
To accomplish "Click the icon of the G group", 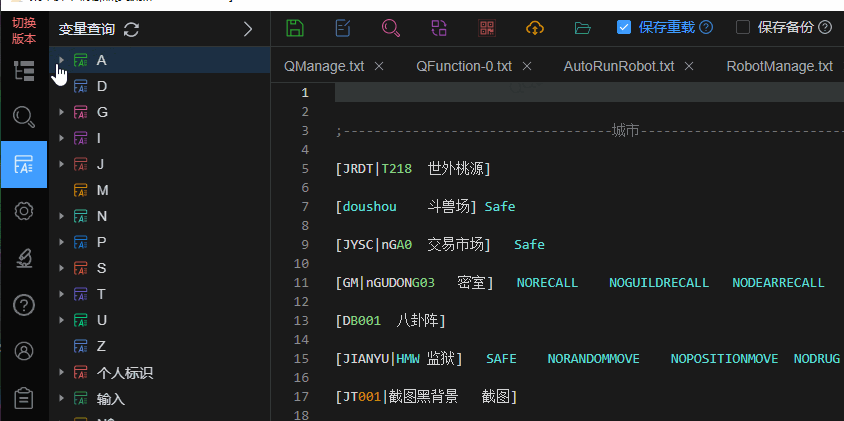I will (80, 112).
